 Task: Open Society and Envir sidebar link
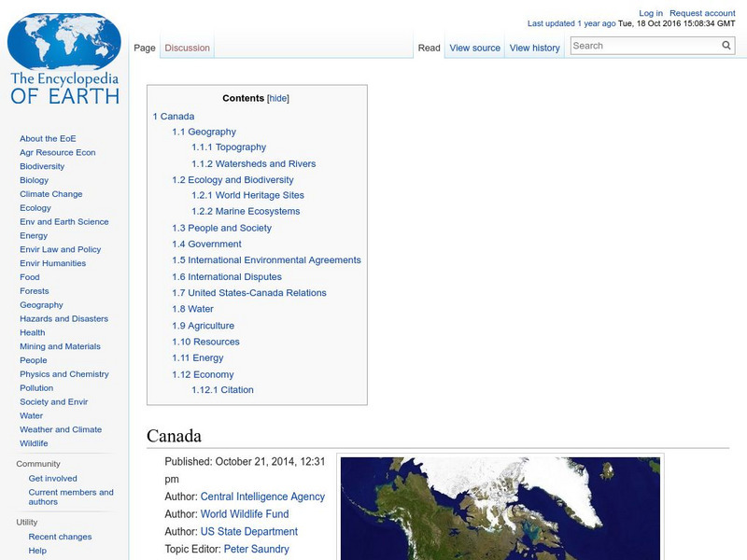[54, 402]
